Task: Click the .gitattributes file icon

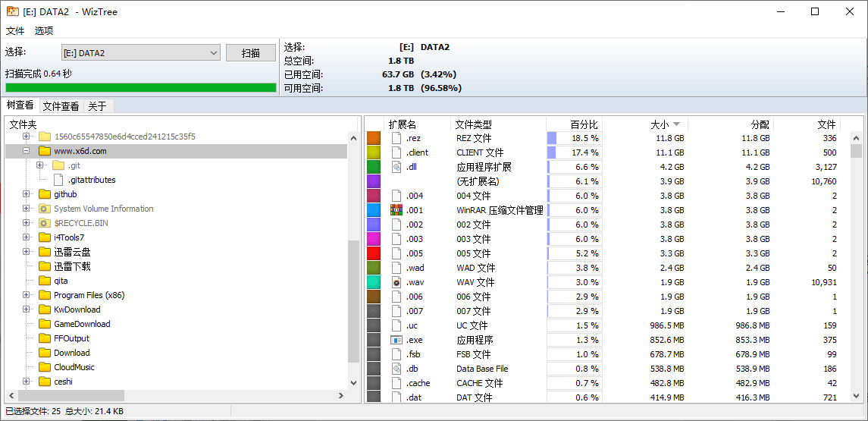Action: tap(59, 180)
